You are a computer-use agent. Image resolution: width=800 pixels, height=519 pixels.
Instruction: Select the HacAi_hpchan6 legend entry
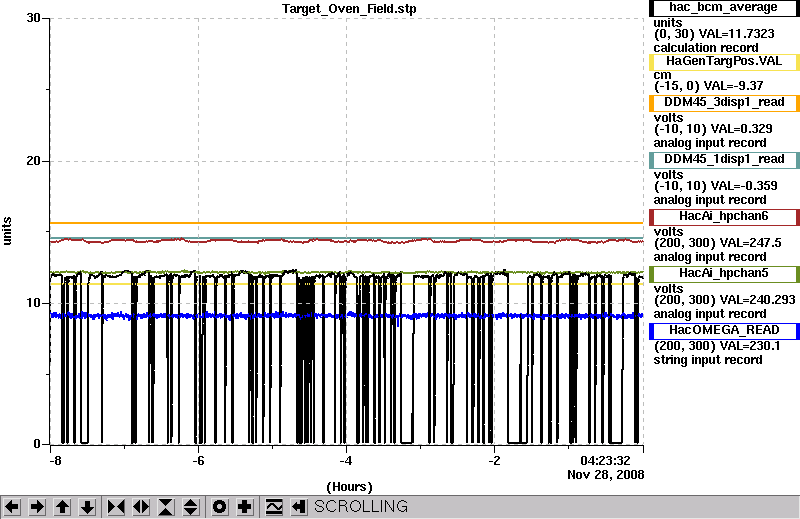[723, 217]
